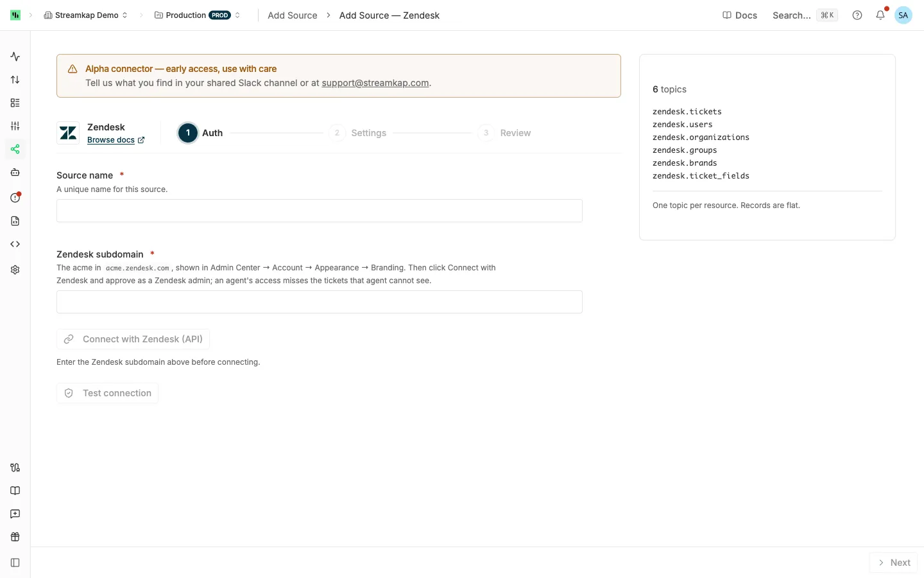Click the zendesk.brands topic text
Screen dimensions: 924x578
685,163
